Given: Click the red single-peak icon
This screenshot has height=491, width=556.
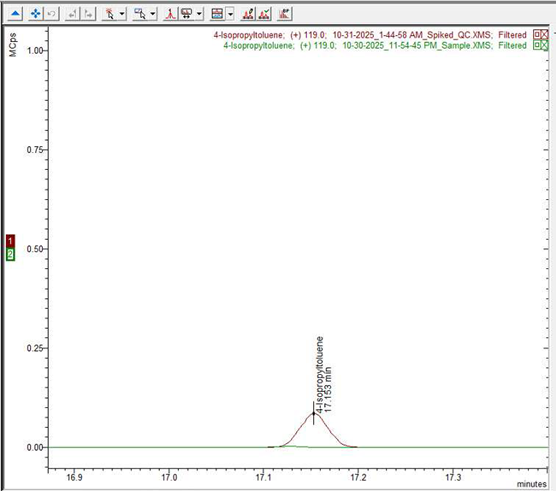Looking at the screenshot, I should 171,14.
